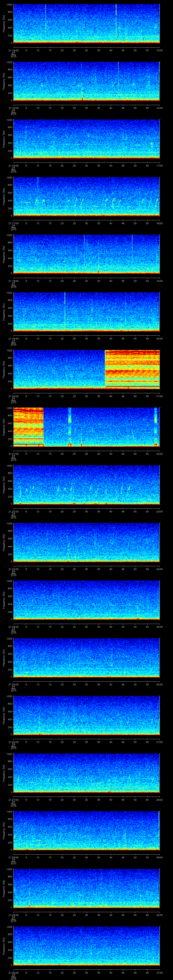Click the 21:21:00 time axis label
This screenshot has width=173, height=980.
point(13,454)
